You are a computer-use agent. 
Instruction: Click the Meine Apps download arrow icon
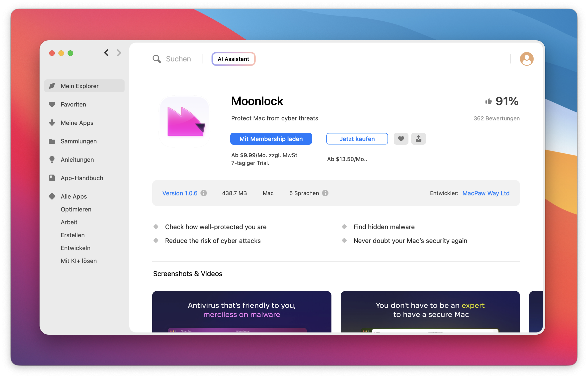pos(52,123)
